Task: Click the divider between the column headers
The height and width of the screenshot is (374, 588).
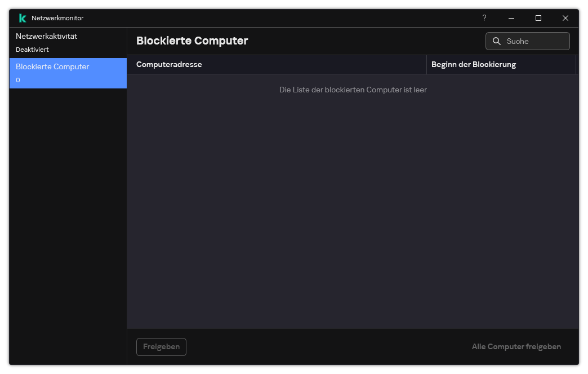Action: pyautogui.click(x=426, y=64)
